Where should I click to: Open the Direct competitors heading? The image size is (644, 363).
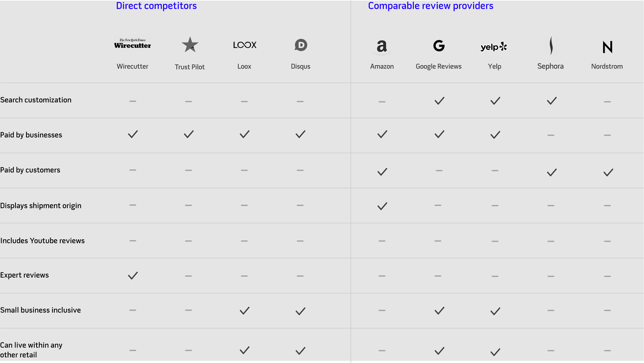156,6
